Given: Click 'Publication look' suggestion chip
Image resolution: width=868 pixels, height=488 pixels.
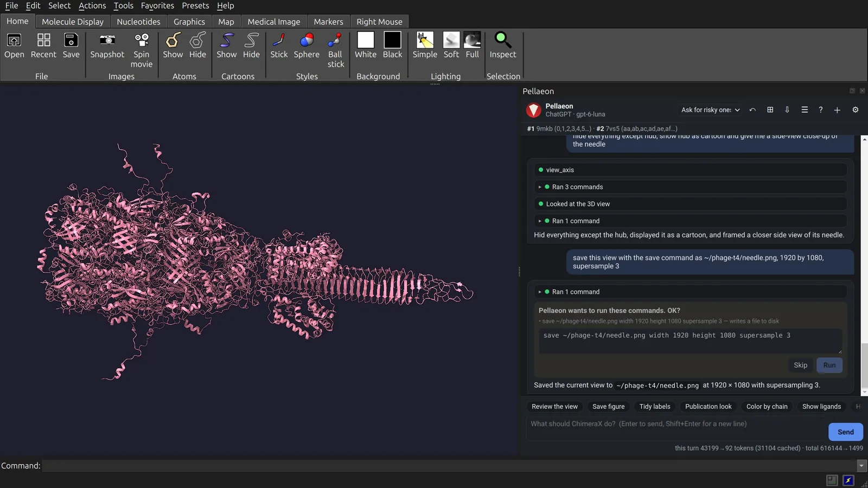Looking at the screenshot, I should pos(708,407).
